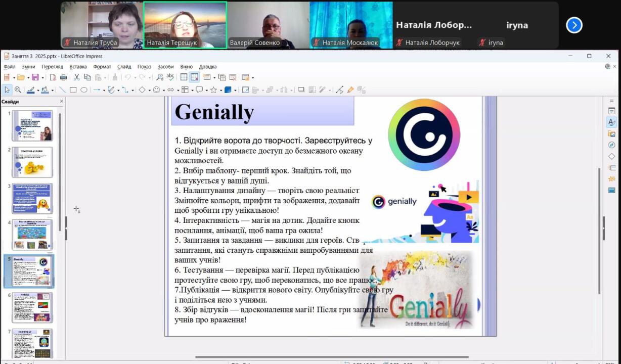Open the sidebar settings hamburger menu

612,101
